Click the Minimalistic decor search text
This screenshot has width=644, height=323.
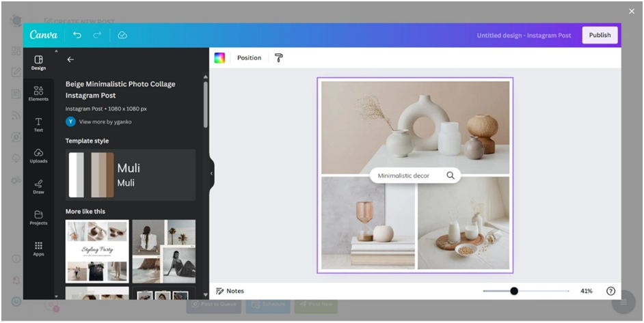point(403,175)
